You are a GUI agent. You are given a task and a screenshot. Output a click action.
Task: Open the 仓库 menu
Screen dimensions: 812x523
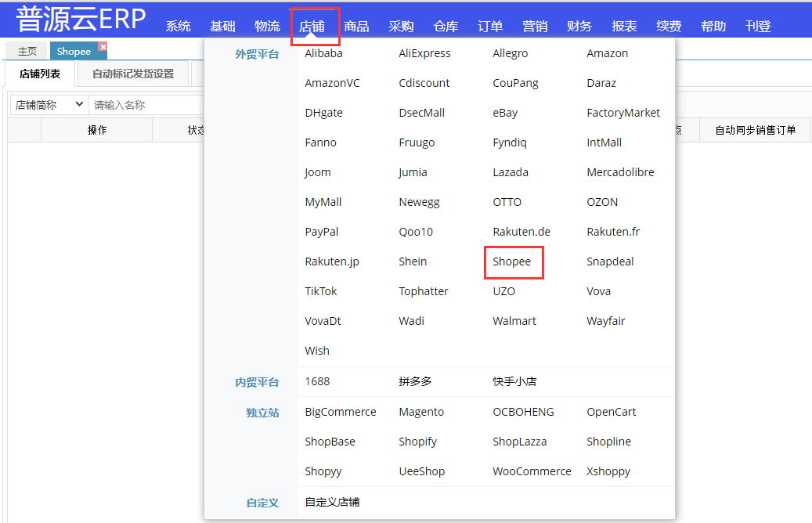pos(446,26)
